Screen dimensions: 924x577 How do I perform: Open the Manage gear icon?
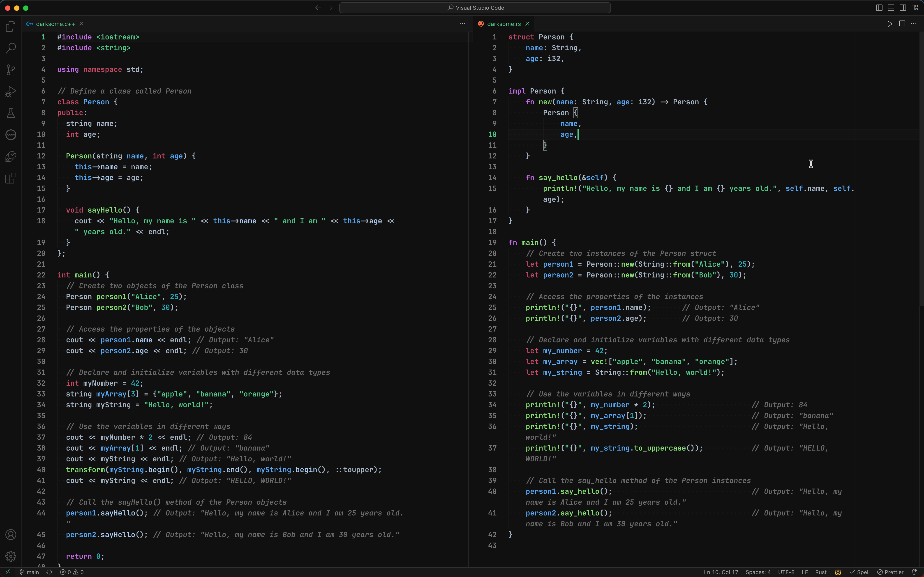click(11, 556)
